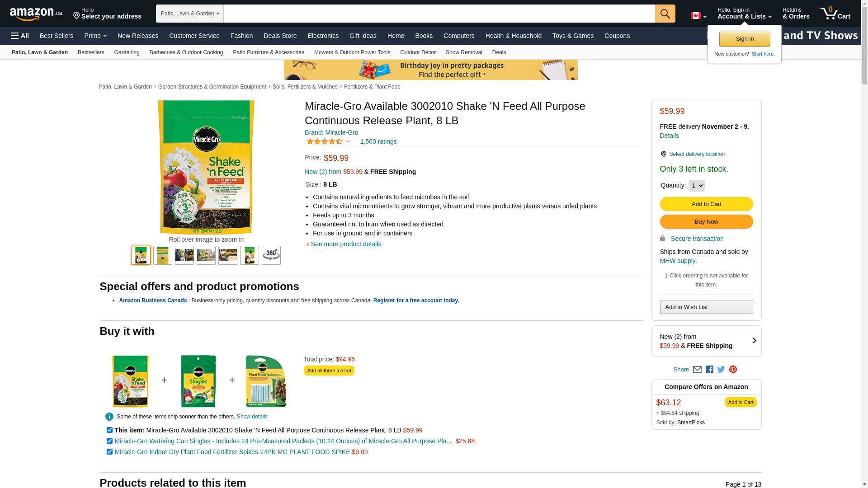This screenshot has width=868, height=488.
Task: Select Deals Store in the navigation bar
Action: point(280,36)
